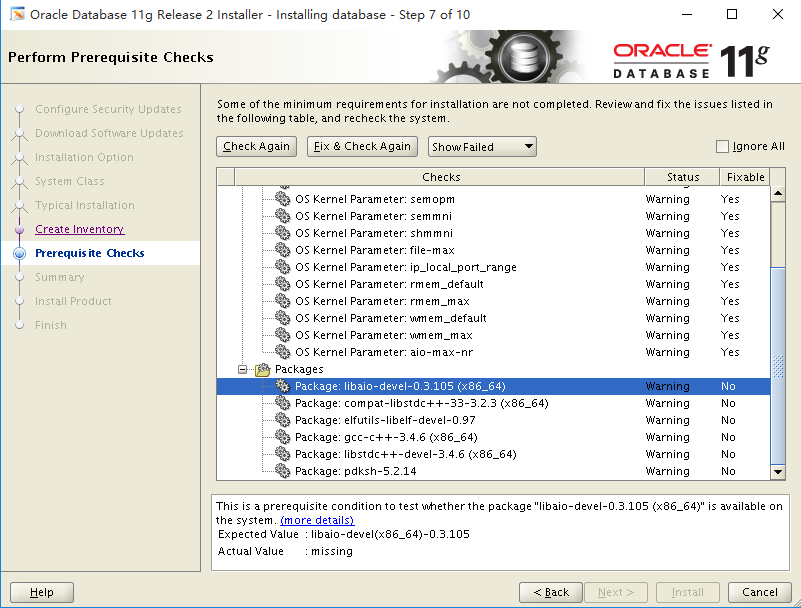Click the Packages folder icon
Viewport: 801px width, 608px height.
[263, 369]
